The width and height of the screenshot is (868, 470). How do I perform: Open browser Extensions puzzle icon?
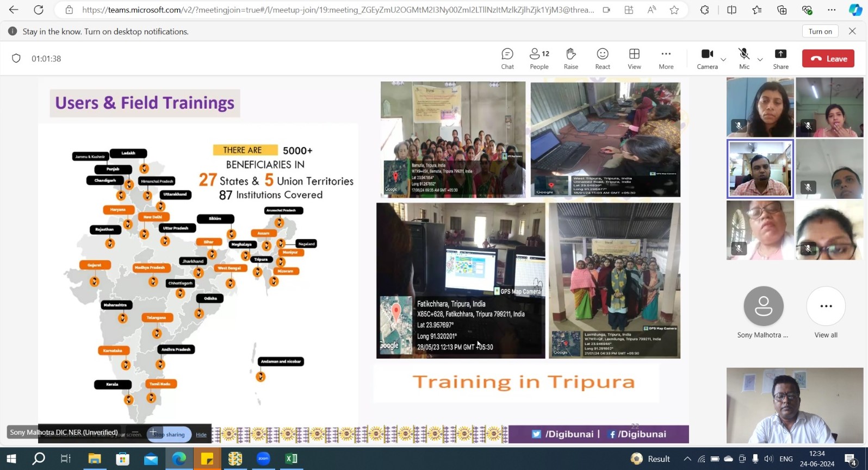(705, 10)
